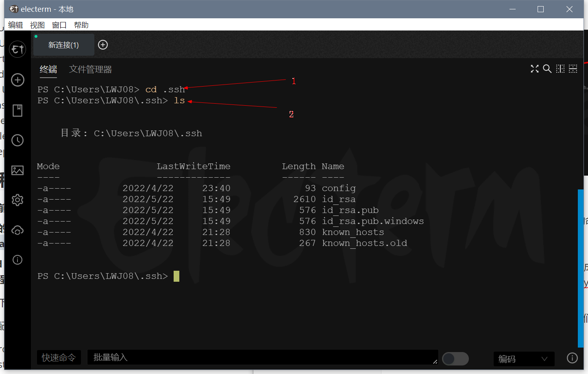The height and width of the screenshot is (374, 588).
Task: Open the 帮助 menu
Action: pyautogui.click(x=81, y=25)
